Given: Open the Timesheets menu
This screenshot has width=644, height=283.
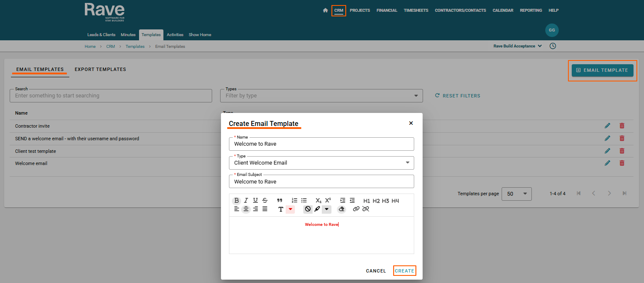Looking at the screenshot, I should point(416,10).
